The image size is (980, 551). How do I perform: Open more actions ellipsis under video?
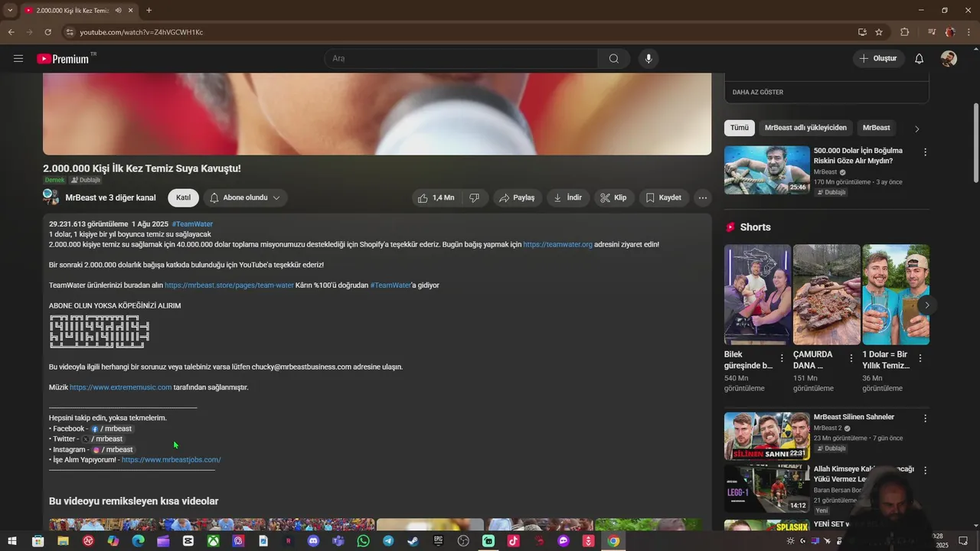[x=703, y=197]
